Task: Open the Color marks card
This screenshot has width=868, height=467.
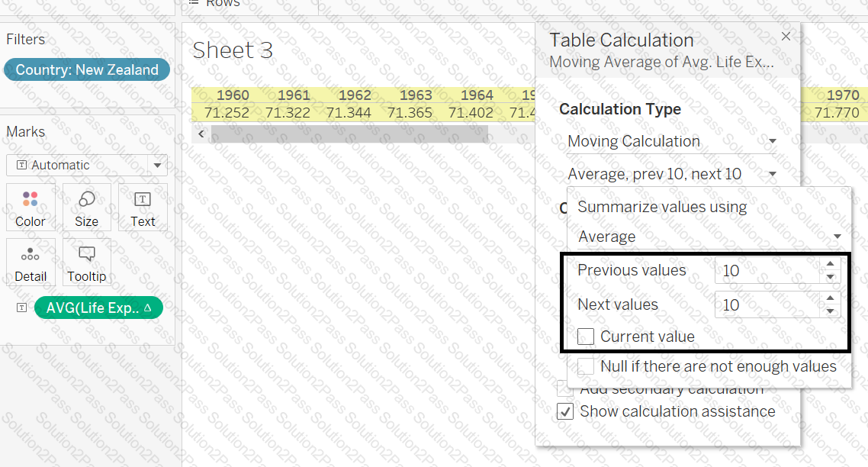Action: [31, 208]
